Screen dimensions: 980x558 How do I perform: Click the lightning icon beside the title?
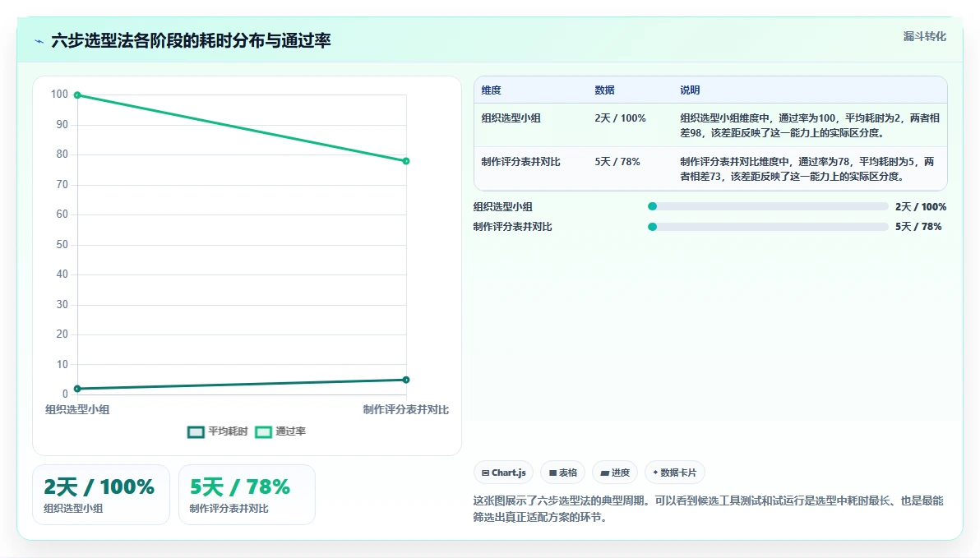click(39, 41)
